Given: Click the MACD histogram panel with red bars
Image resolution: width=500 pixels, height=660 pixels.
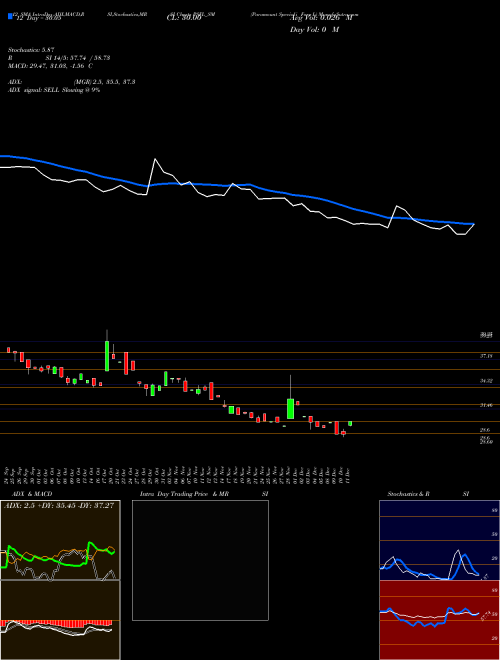Looking at the screenshot, I should tap(60, 620).
